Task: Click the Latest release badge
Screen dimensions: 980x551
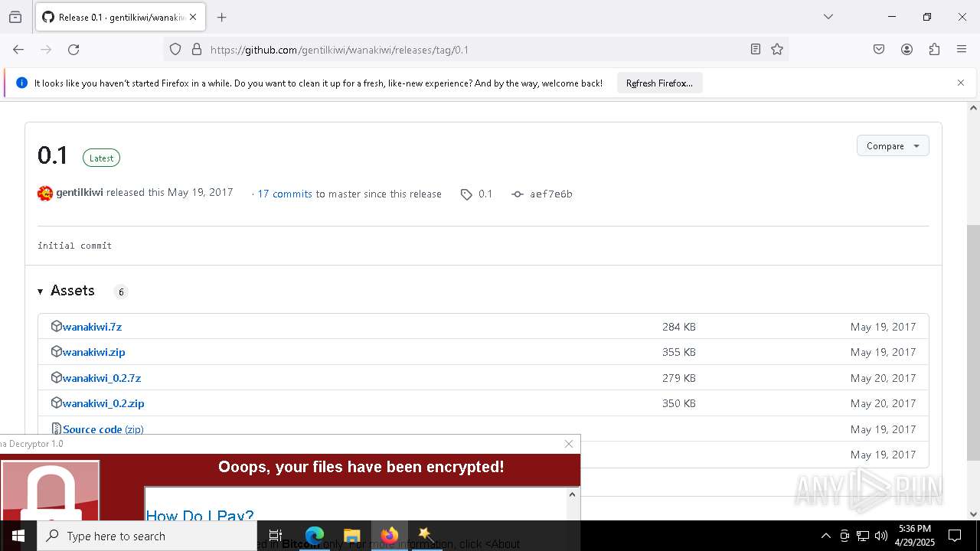Action: tap(101, 158)
